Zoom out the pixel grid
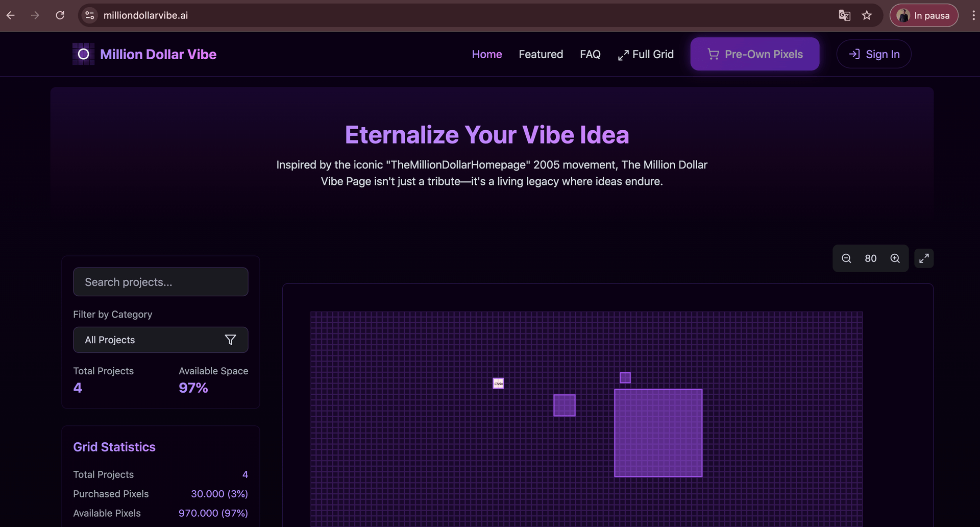 [x=846, y=258]
